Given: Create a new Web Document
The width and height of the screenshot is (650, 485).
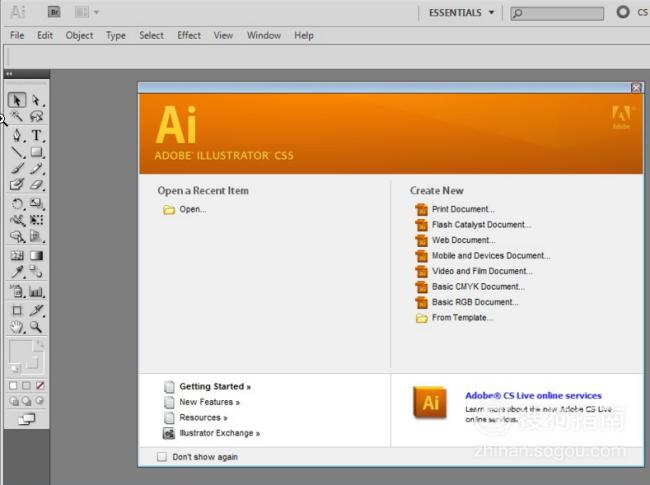Looking at the screenshot, I should [455, 240].
